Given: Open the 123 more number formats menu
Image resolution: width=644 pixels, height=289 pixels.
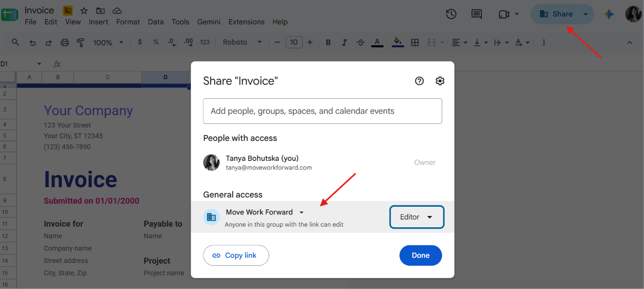Looking at the screenshot, I should (x=205, y=42).
